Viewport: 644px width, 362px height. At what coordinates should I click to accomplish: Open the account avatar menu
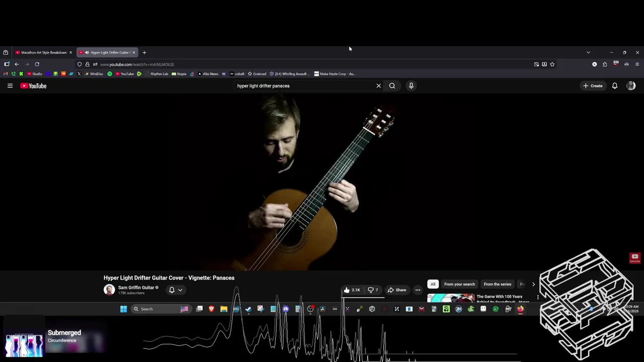pos(631,86)
